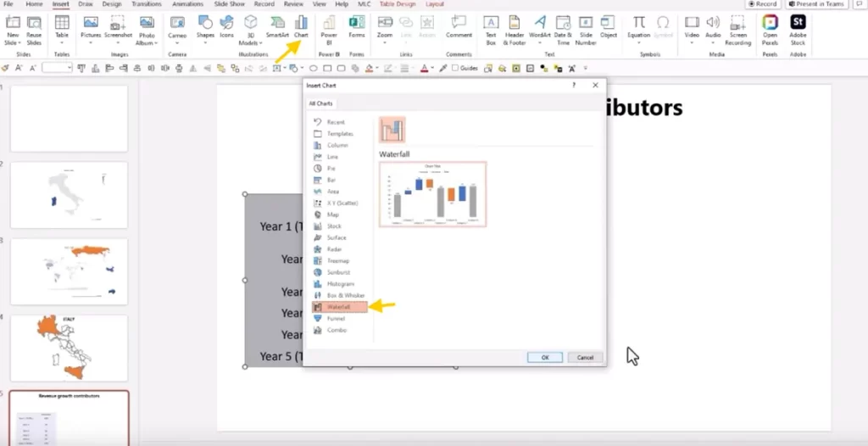
Task: Click the Record button at top right
Action: [x=762, y=4]
